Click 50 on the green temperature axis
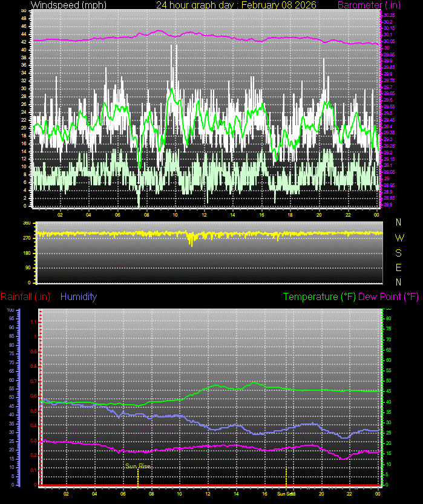The width and height of the screenshot is (423, 504). click(389, 381)
